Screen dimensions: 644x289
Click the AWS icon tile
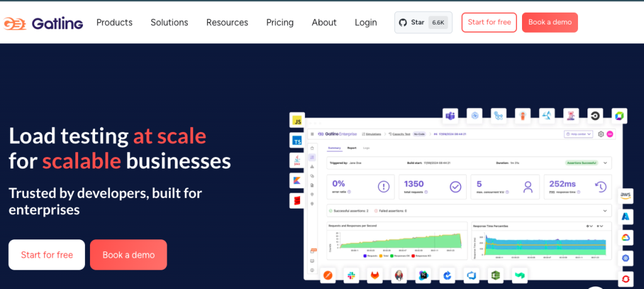(x=626, y=196)
